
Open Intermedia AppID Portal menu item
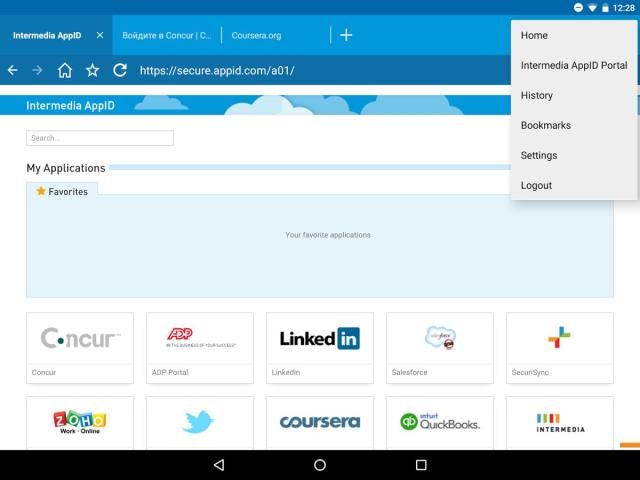tap(573, 65)
